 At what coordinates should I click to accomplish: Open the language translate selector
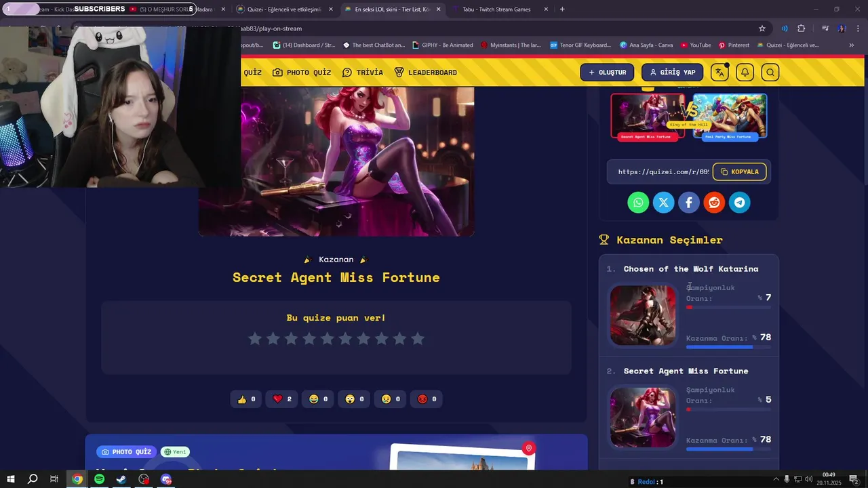point(719,73)
